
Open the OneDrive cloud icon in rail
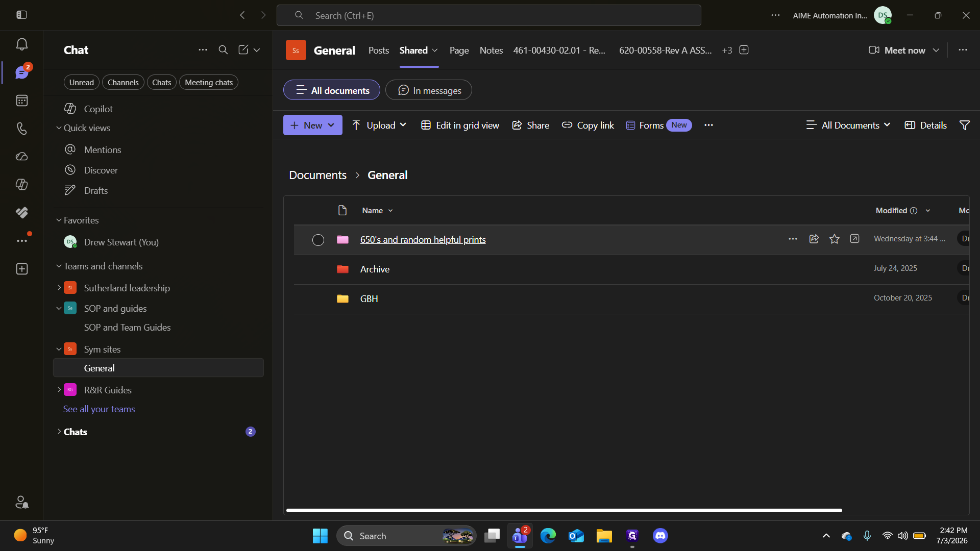click(21, 157)
